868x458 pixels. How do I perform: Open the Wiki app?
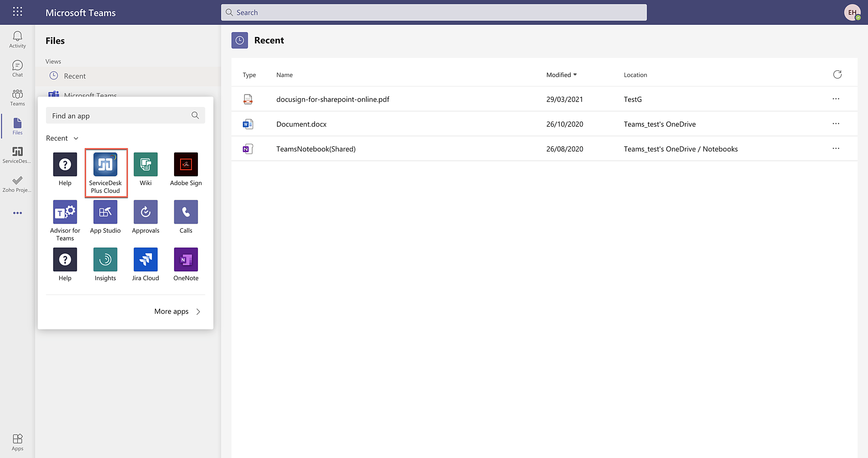146,170
